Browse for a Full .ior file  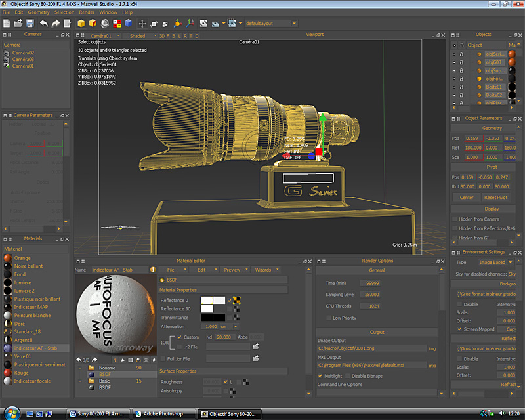256,358
